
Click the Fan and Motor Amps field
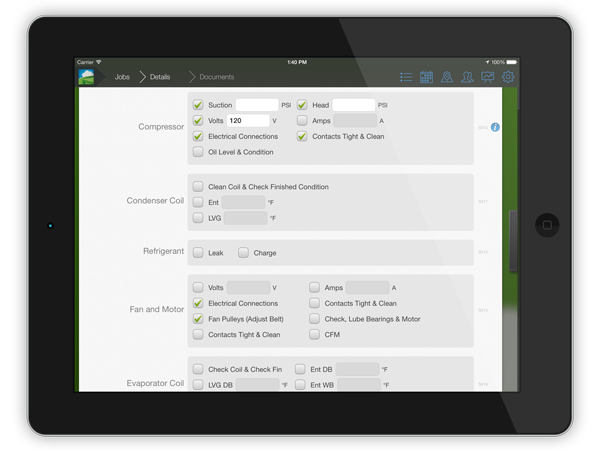tap(368, 287)
